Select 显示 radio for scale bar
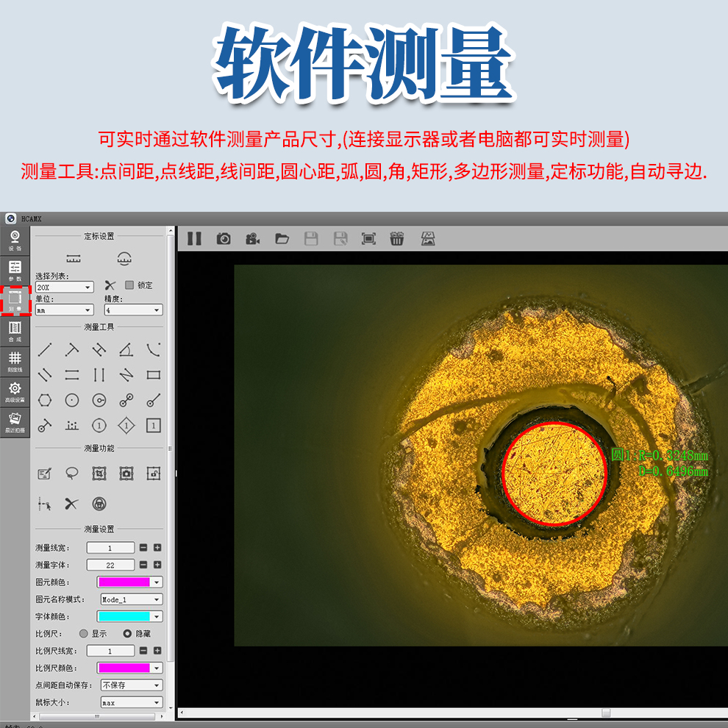 tap(83, 633)
